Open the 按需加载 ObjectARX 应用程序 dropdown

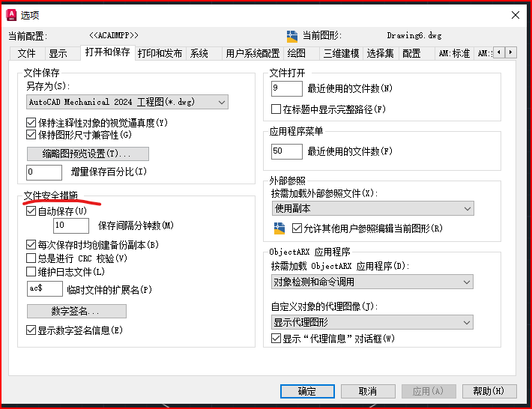coord(372,282)
